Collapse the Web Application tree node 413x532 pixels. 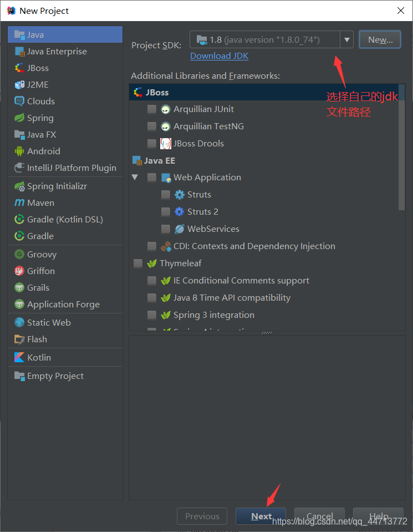tap(135, 177)
